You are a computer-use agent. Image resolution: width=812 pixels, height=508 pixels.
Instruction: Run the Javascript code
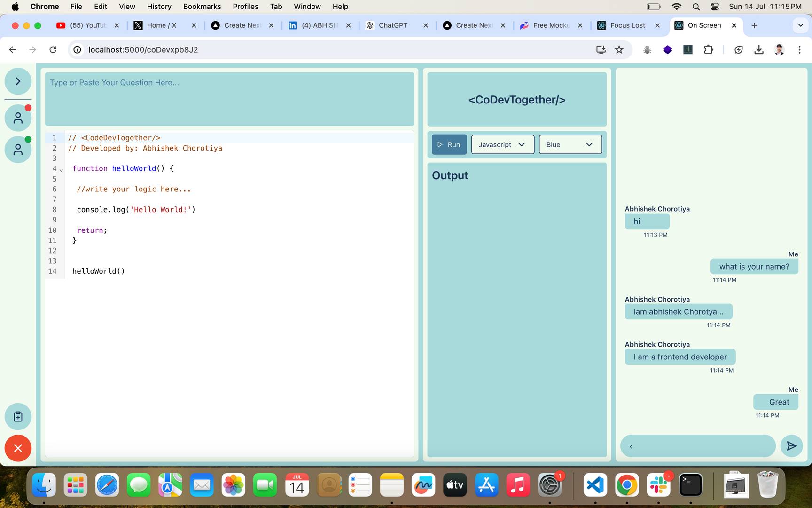point(449,144)
